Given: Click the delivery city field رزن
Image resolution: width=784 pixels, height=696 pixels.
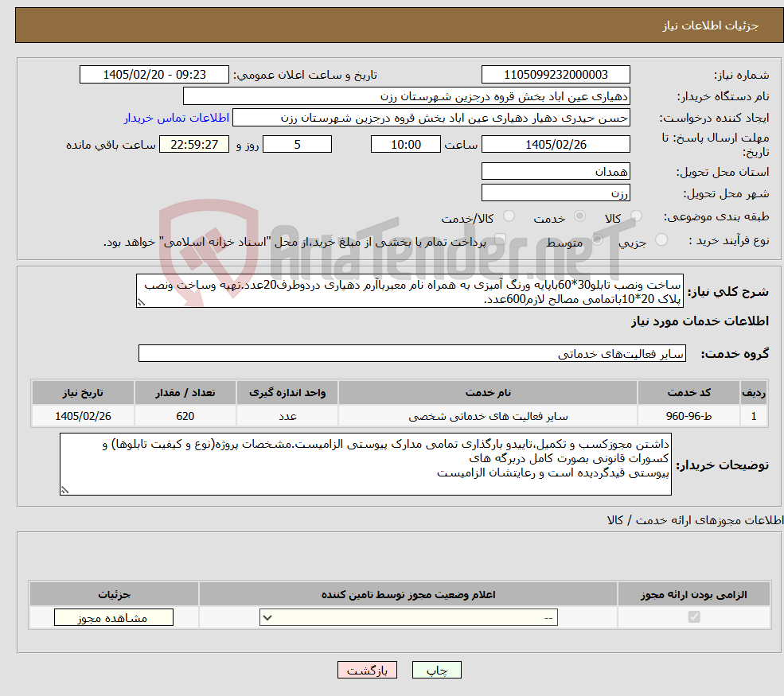Looking at the screenshot, I should coord(556,192).
